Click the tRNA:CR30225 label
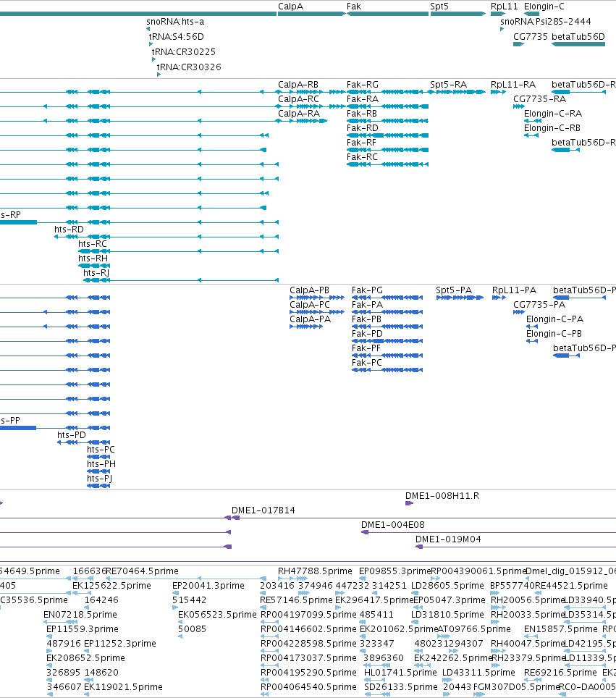 pyautogui.click(x=183, y=51)
